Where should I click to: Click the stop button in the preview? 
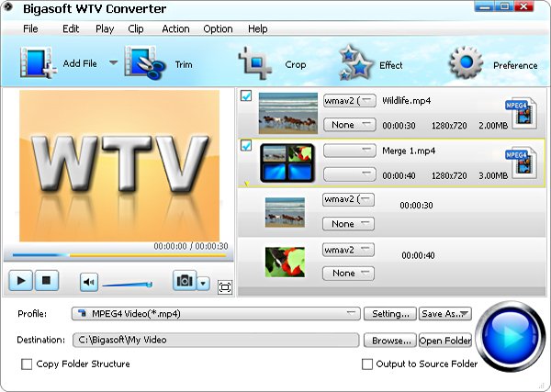[46, 281]
